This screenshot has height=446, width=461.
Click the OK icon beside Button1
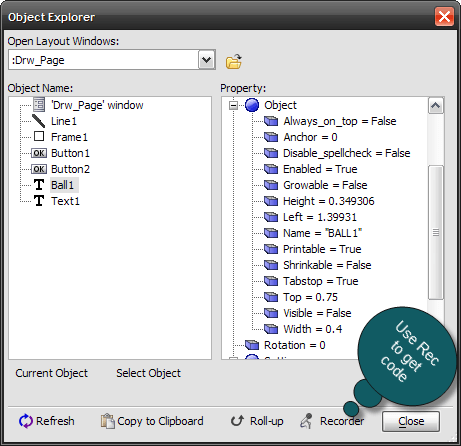coord(39,153)
